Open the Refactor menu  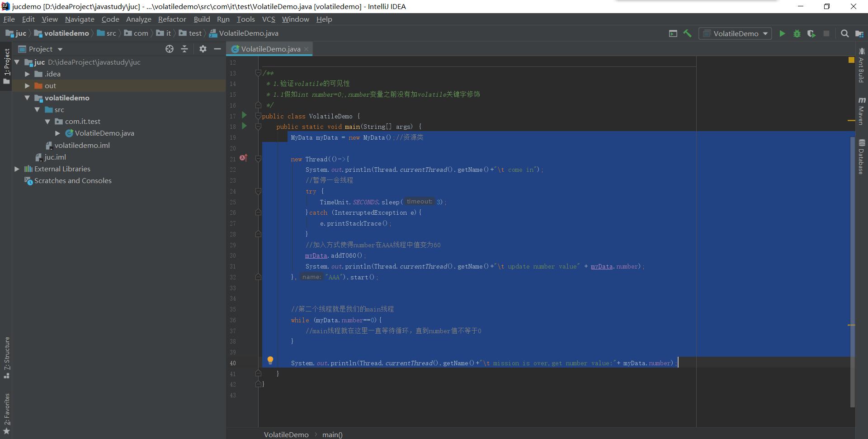coord(172,19)
